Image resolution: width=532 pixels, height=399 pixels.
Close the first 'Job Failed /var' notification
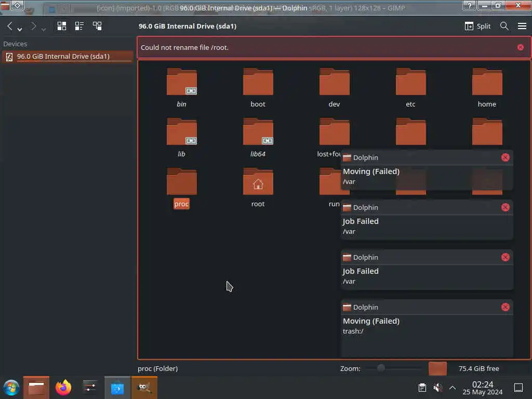[505, 207]
